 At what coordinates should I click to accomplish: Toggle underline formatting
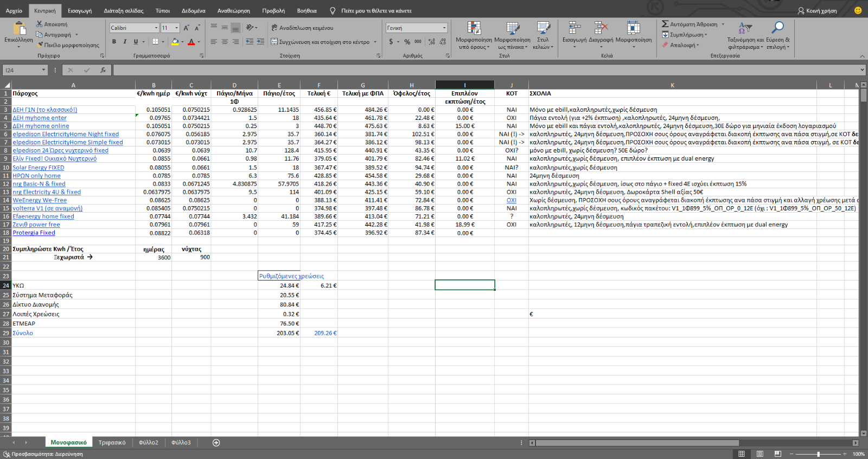pos(136,42)
